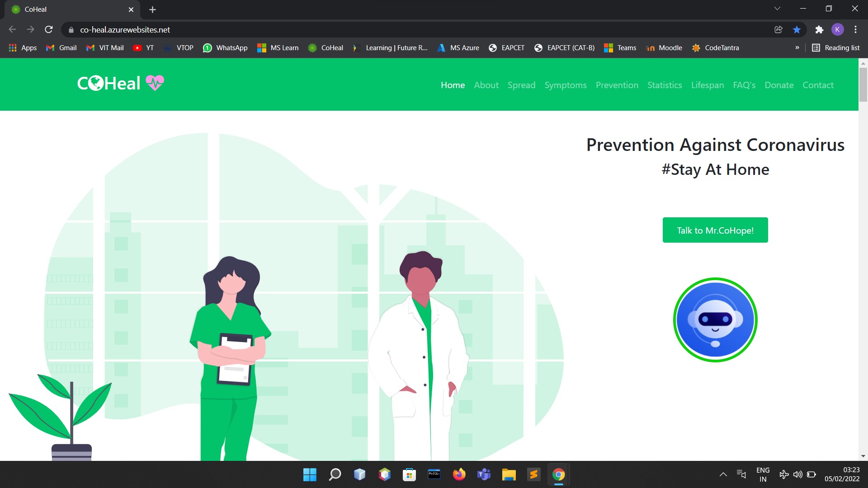Open Firefox from the taskbar
868x488 pixels.
tap(459, 474)
